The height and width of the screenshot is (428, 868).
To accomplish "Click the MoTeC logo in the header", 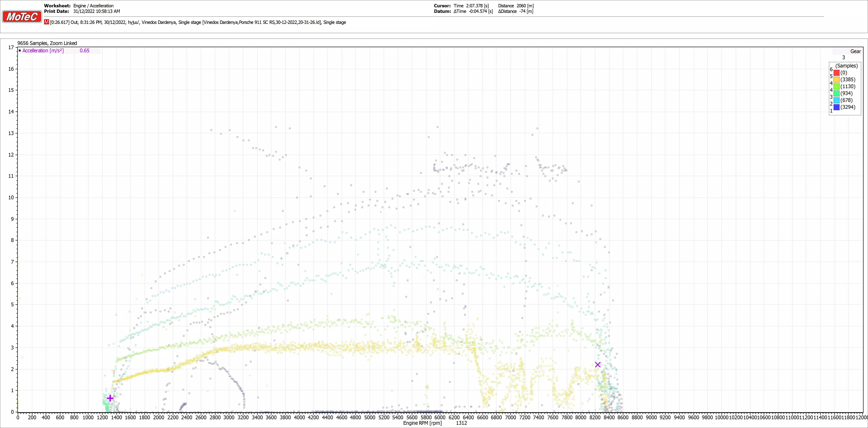I will tap(22, 17).
